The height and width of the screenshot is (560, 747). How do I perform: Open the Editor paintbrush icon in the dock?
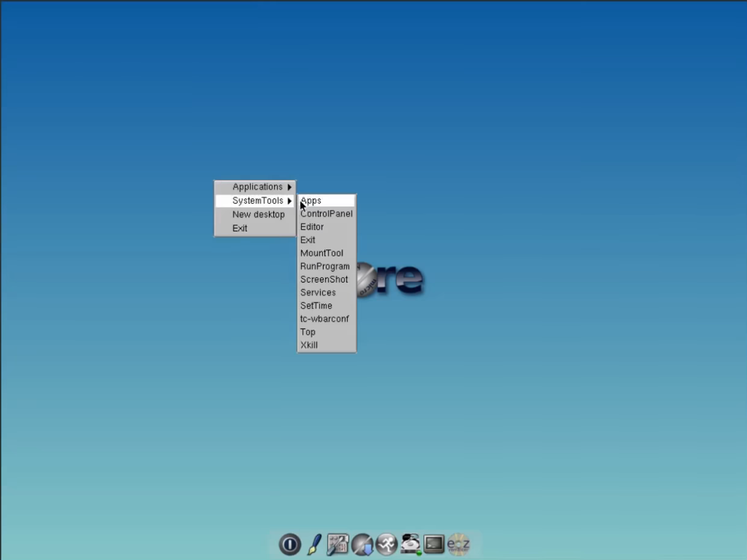(314, 544)
